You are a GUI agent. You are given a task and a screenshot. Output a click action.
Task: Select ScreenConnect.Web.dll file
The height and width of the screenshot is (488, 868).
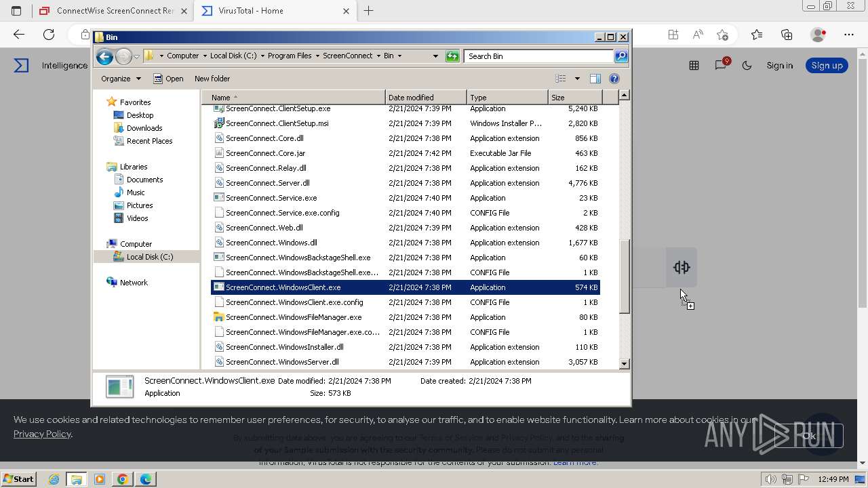point(406,228)
